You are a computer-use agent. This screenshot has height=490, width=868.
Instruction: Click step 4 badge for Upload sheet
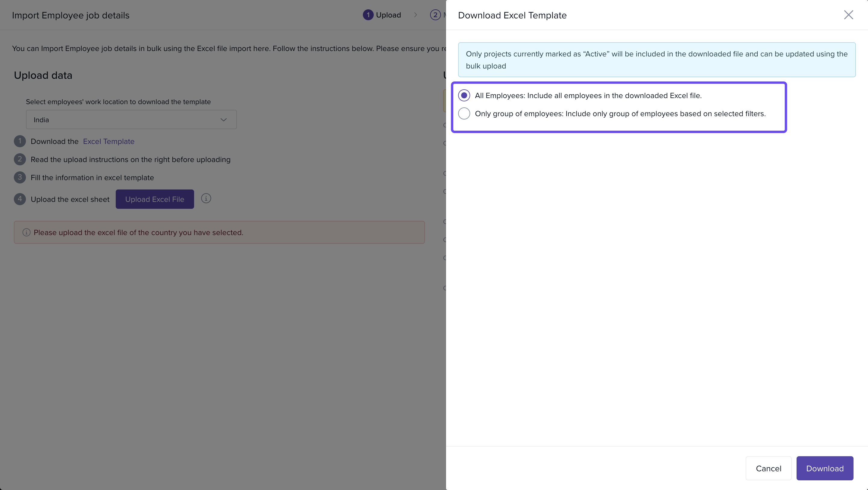point(20,199)
